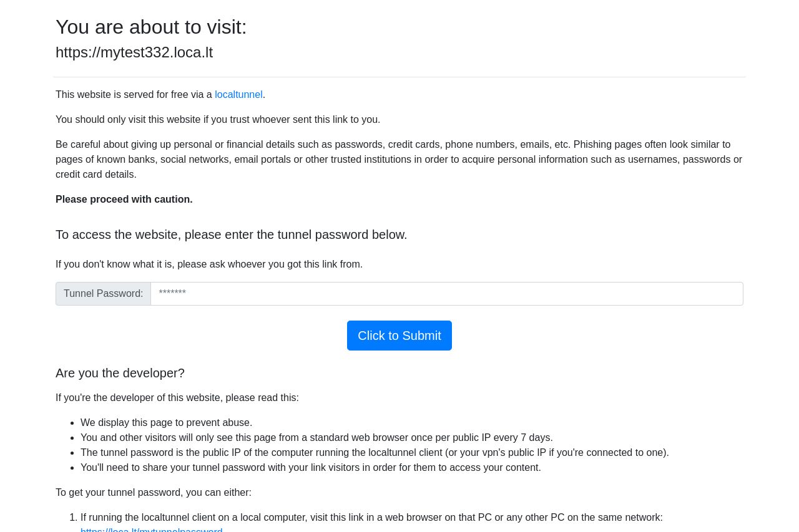Click the If you don't know text
Screen dimensions: 799x532
[x=209, y=264]
